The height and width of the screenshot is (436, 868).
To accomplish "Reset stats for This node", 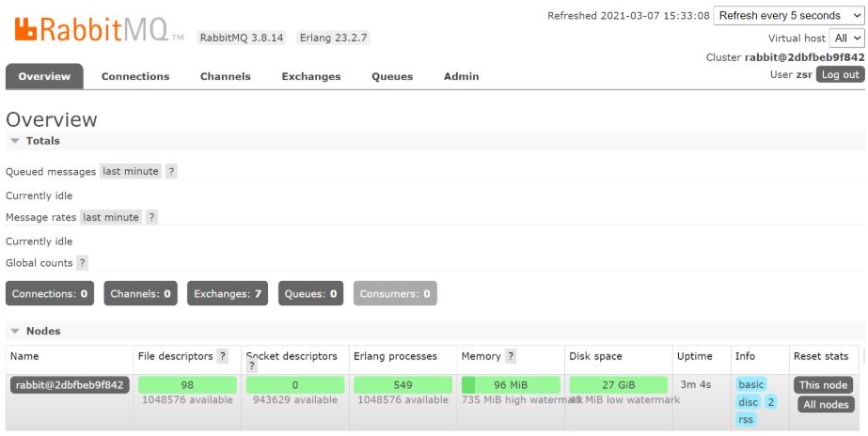I will [x=824, y=385].
